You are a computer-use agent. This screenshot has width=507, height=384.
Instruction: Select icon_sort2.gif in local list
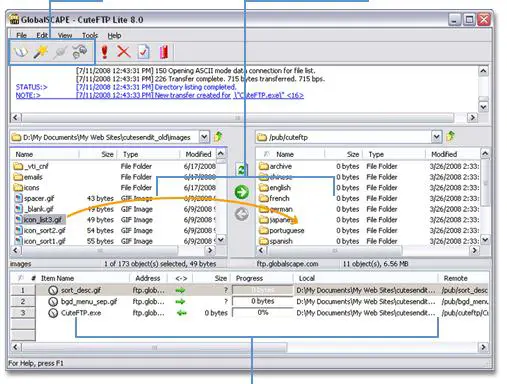tap(40, 230)
